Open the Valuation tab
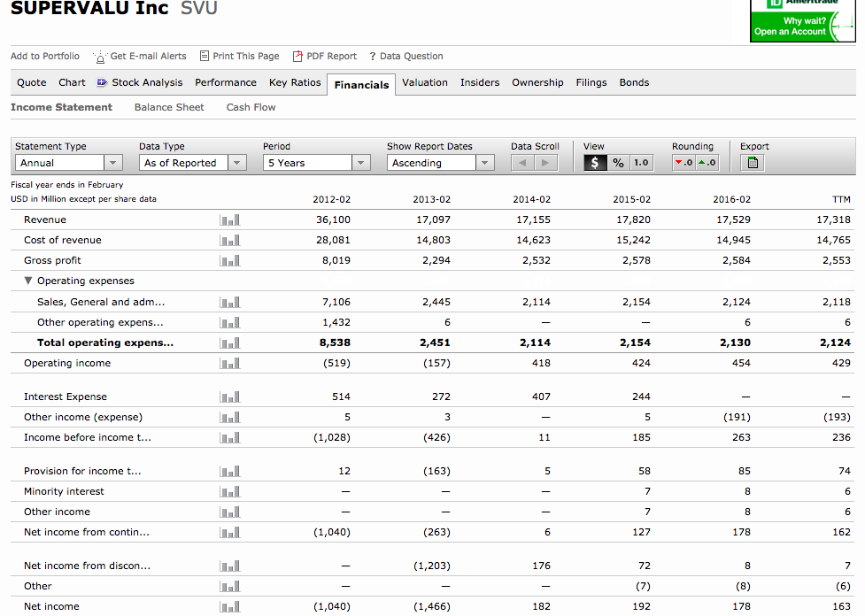Screen dimensions: 865x616 425,82
